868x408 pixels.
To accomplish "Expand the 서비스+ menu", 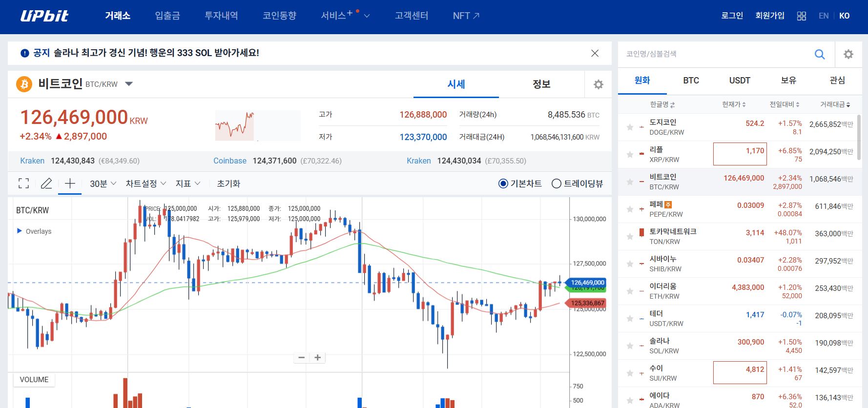I will [x=345, y=16].
